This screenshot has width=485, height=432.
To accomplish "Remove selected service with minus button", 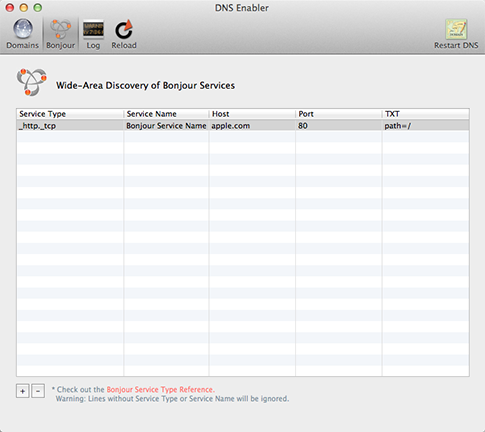I will [38, 391].
